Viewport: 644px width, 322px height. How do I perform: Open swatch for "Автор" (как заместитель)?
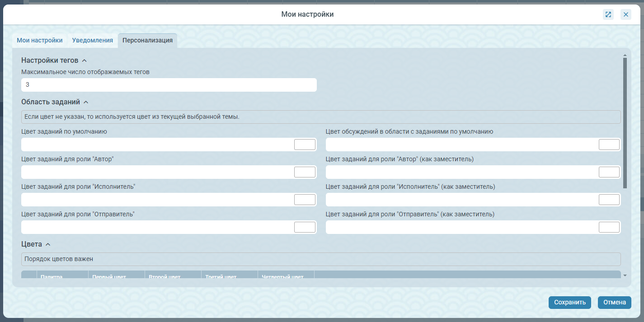coord(609,172)
